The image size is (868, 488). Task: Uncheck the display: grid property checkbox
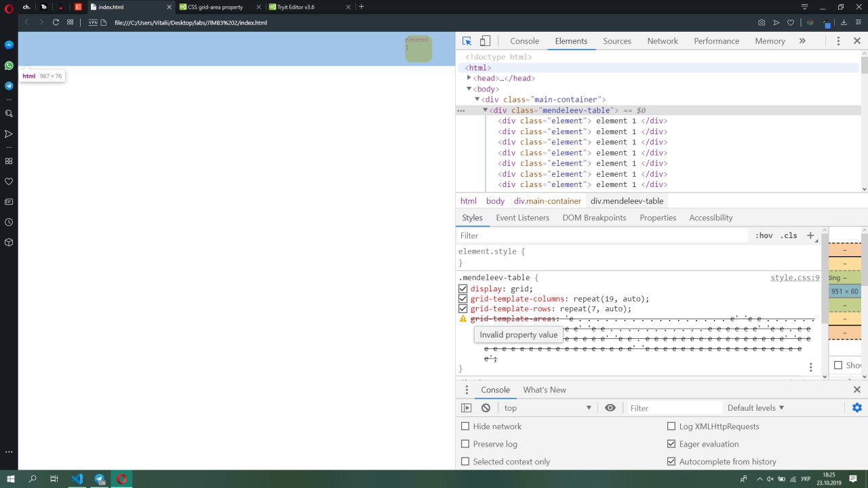click(x=463, y=289)
